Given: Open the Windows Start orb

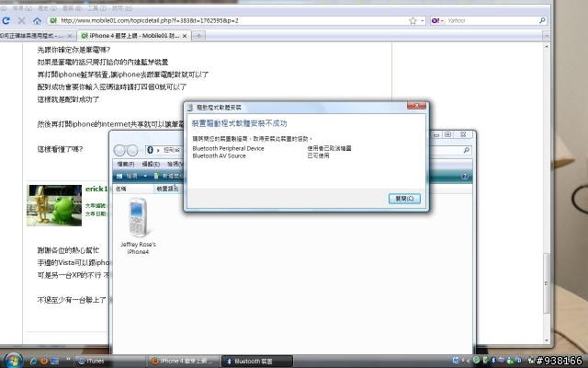Looking at the screenshot, I should point(14,361).
